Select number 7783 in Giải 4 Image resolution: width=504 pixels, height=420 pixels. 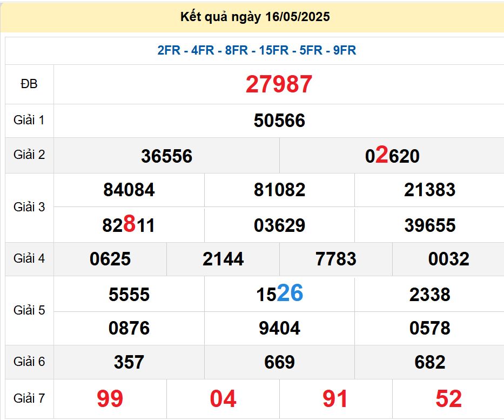coord(335,259)
